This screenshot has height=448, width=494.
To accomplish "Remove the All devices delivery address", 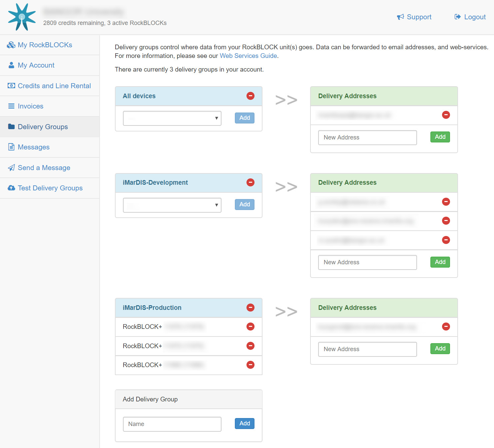I will point(446,115).
